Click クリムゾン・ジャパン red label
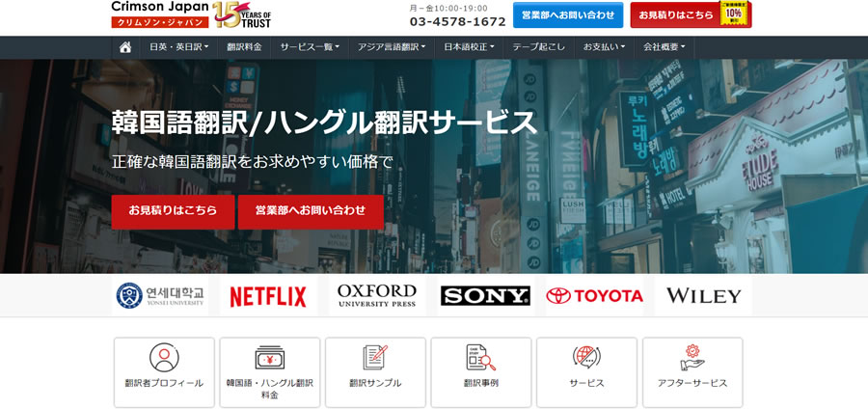 160,22
